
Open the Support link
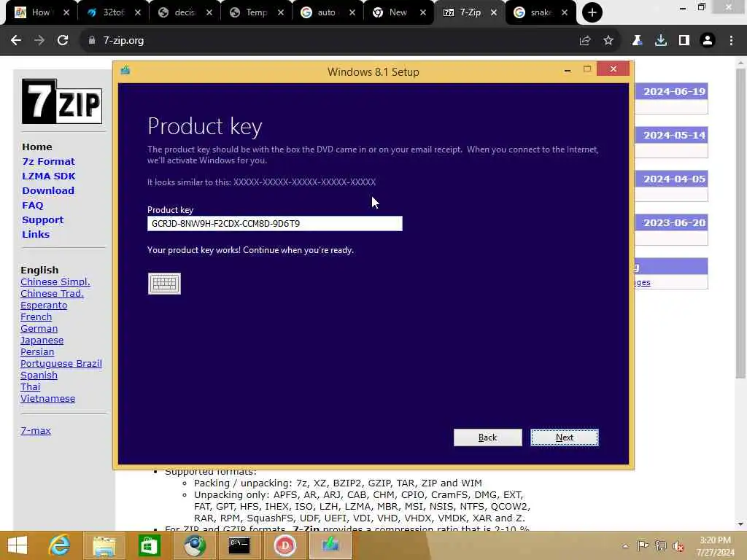coord(42,220)
